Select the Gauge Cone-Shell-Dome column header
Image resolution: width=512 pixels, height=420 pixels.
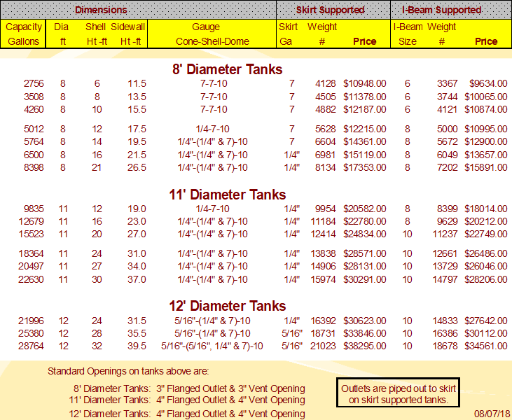tap(212, 34)
